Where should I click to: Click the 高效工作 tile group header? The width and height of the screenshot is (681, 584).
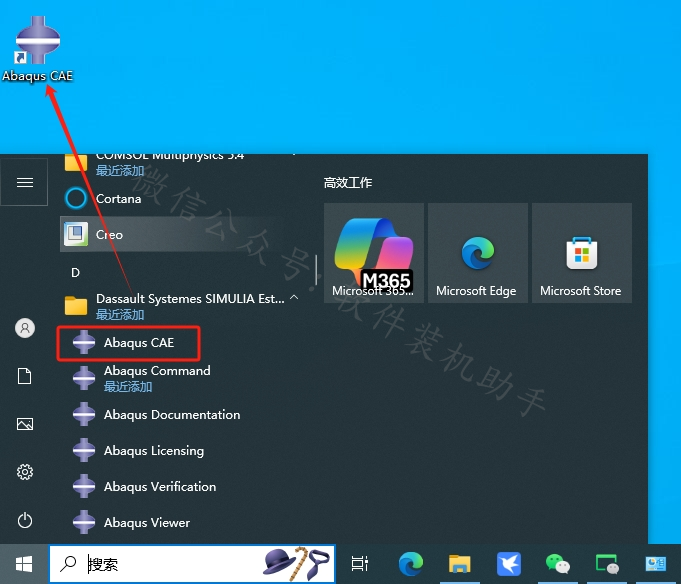(x=347, y=183)
